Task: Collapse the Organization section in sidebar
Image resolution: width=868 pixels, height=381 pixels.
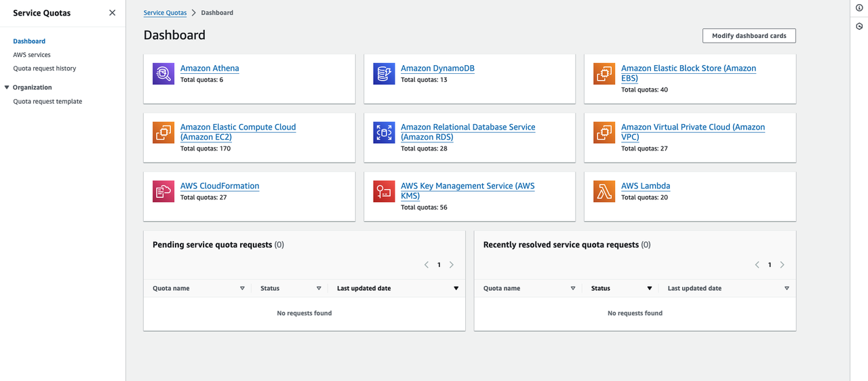Action: pyautogui.click(x=7, y=87)
